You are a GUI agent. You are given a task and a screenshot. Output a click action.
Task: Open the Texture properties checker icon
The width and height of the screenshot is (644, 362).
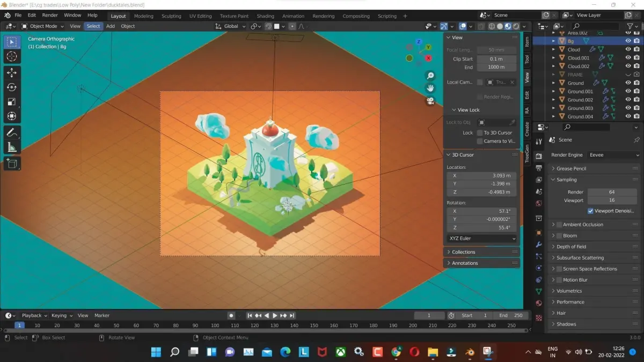(539, 317)
